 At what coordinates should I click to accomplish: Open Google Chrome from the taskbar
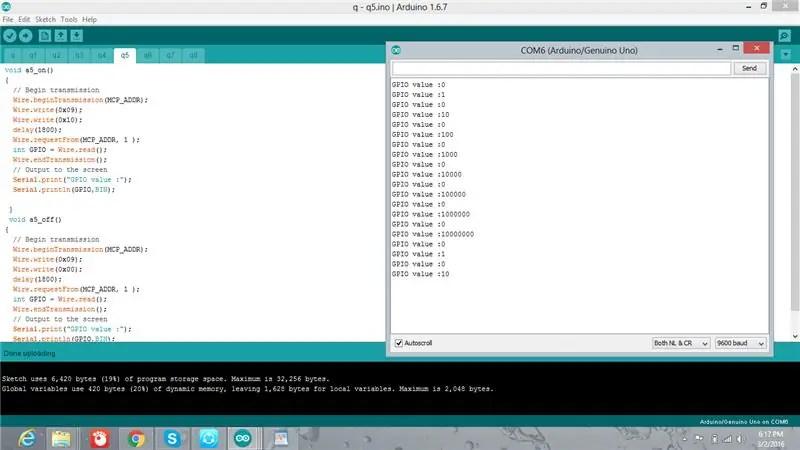136,439
